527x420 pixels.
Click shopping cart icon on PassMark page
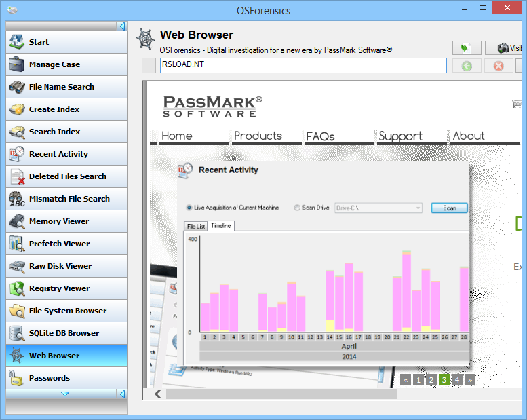517,104
